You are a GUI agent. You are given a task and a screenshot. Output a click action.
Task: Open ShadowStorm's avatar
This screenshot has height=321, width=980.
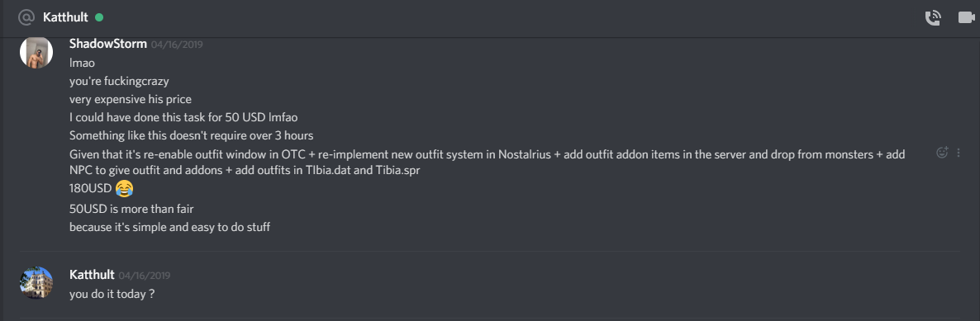[x=36, y=52]
